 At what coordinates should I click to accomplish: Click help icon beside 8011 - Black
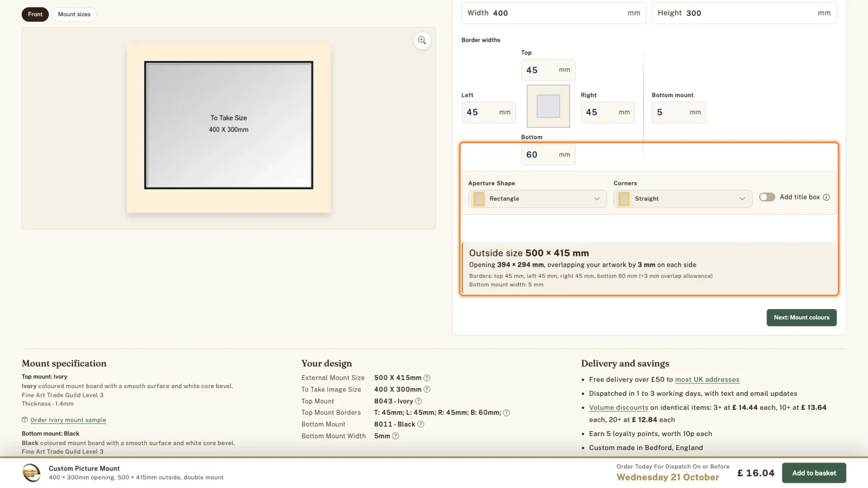coord(420,425)
